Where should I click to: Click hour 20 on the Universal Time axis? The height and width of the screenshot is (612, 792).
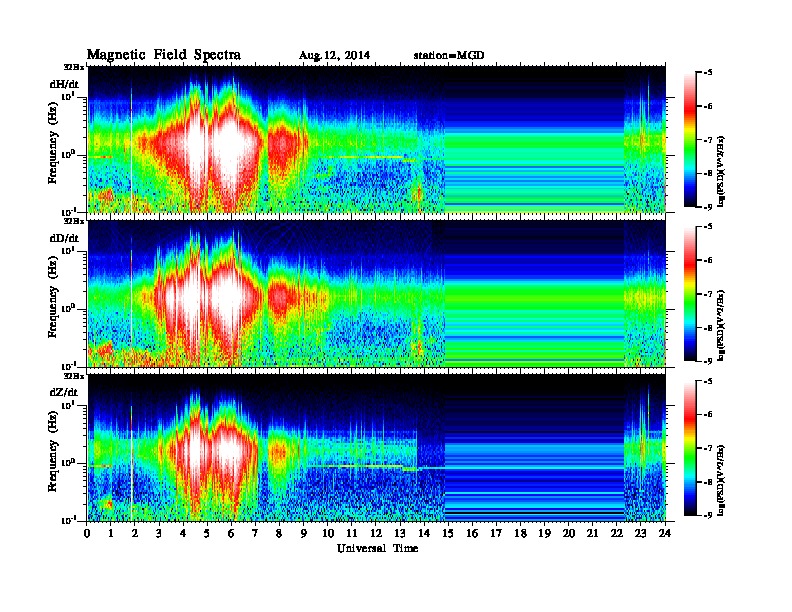569,533
